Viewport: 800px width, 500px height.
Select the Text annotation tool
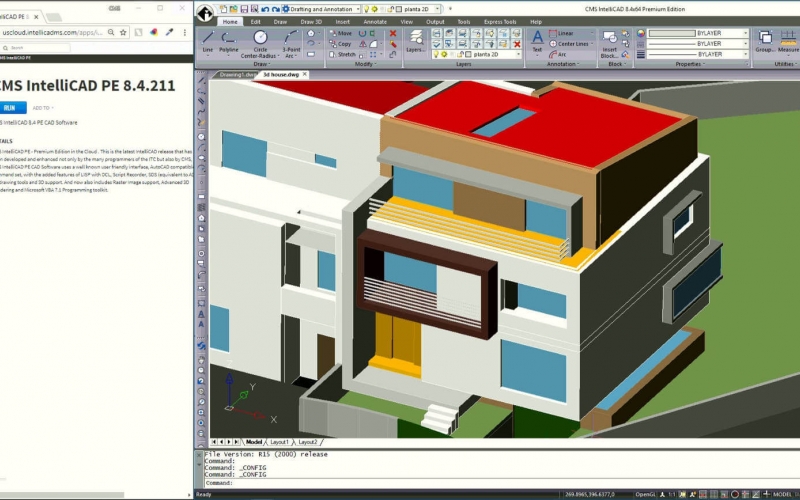[x=537, y=41]
